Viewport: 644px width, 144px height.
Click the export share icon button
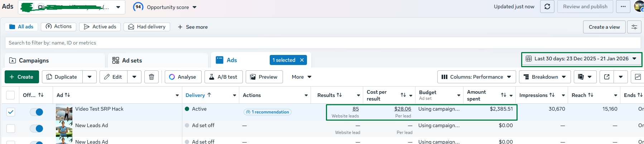pyautogui.click(x=607, y=77)
